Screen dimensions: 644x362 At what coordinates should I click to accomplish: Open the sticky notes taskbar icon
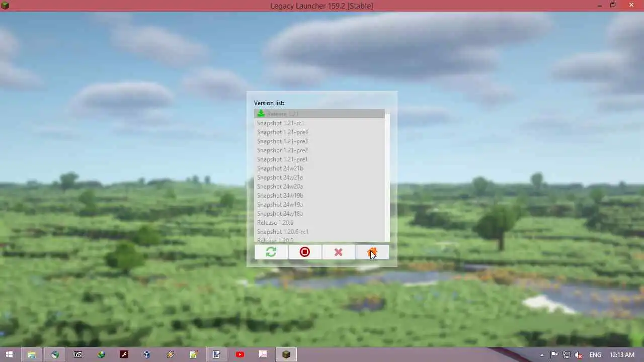(x=193, y=354)
